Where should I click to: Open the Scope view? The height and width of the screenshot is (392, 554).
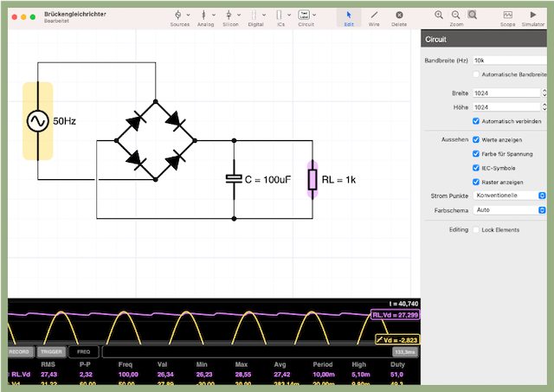tap(507, 16)
